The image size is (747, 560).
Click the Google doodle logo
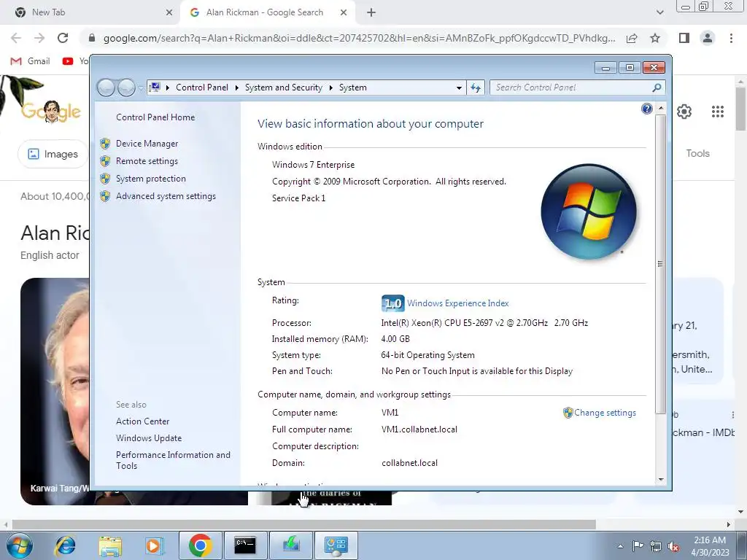[51, 112]
